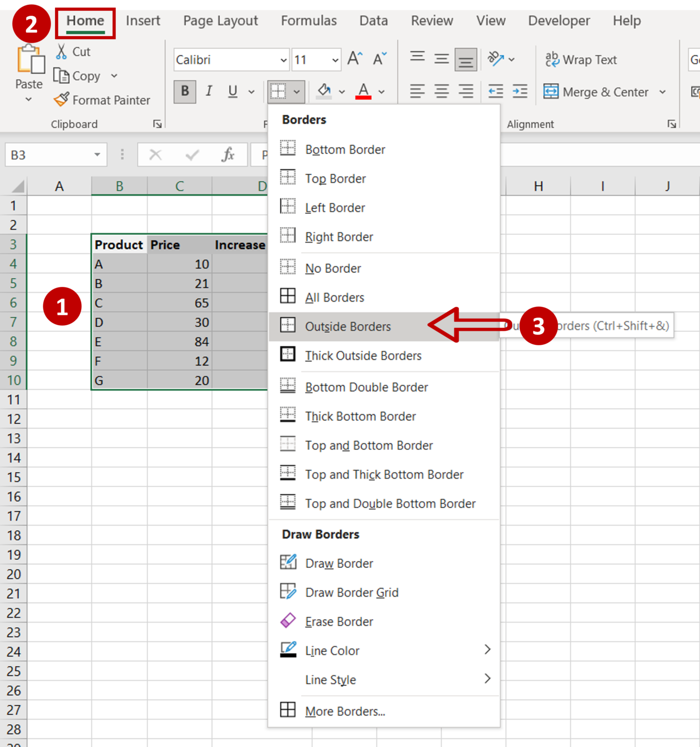Open the Review tab
Screen dimensions: 700x747
coord(432,20)
